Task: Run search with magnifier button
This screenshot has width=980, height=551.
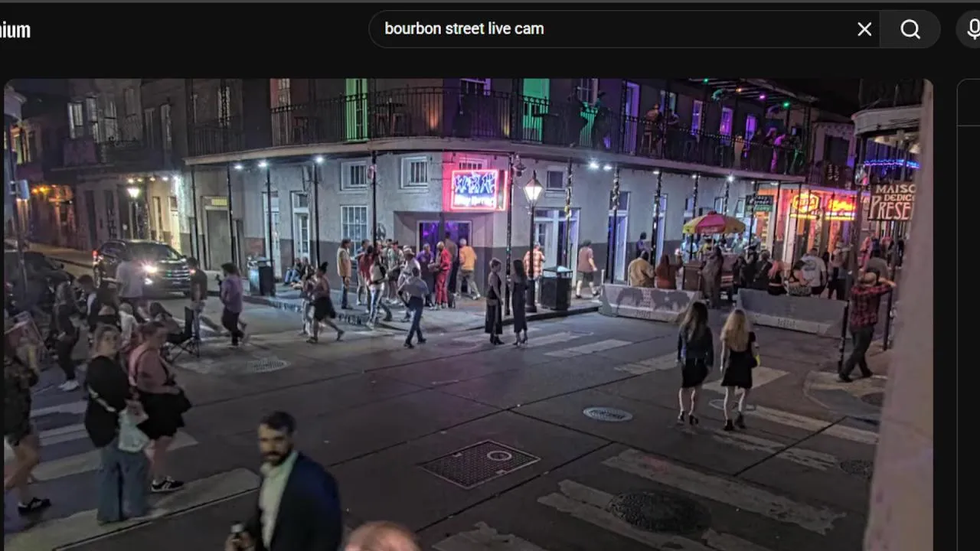Action: tap(910, 29)
